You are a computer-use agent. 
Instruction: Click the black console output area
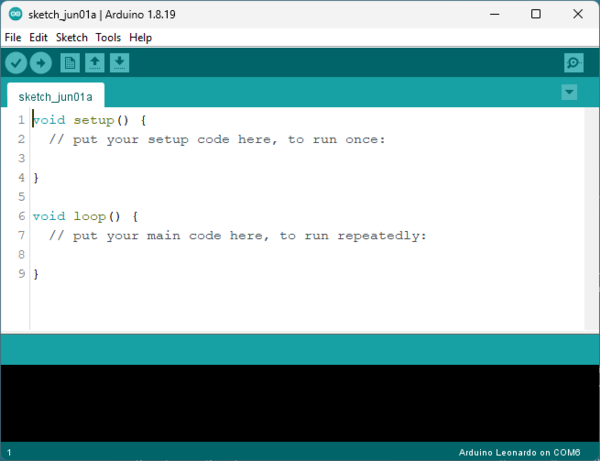300,403
